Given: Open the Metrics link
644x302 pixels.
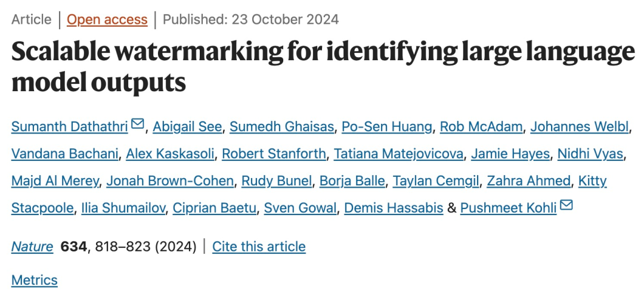Looking at the screenshot, I should pos(35,280).
